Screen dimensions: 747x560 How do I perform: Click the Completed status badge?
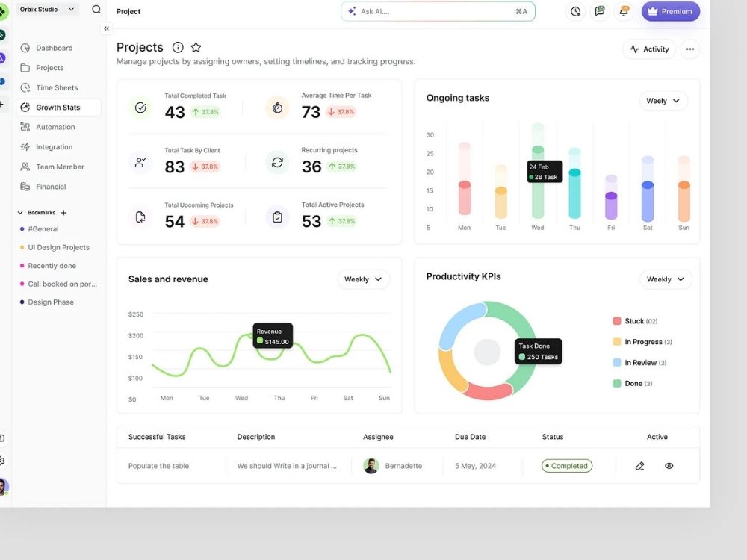pos(567,466)
